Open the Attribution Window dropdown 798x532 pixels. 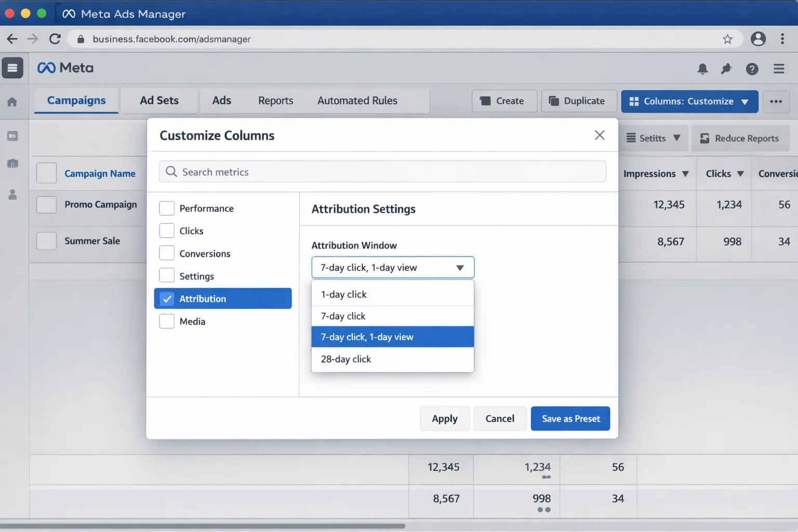coord(392,267)
